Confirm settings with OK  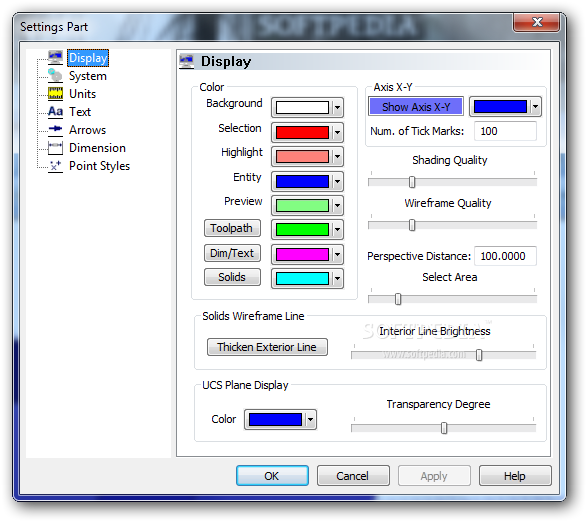point(272,476)
